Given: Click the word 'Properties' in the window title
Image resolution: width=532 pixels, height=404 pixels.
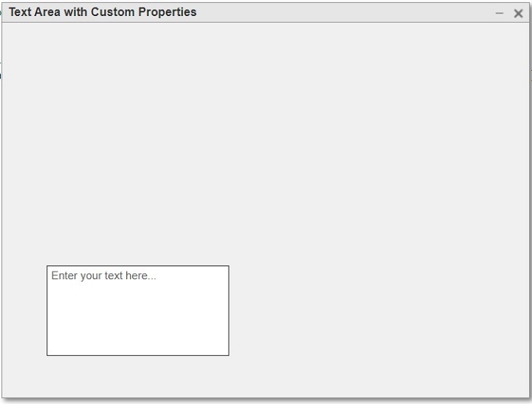Looking at the screenshot, I should coord(167,12).
